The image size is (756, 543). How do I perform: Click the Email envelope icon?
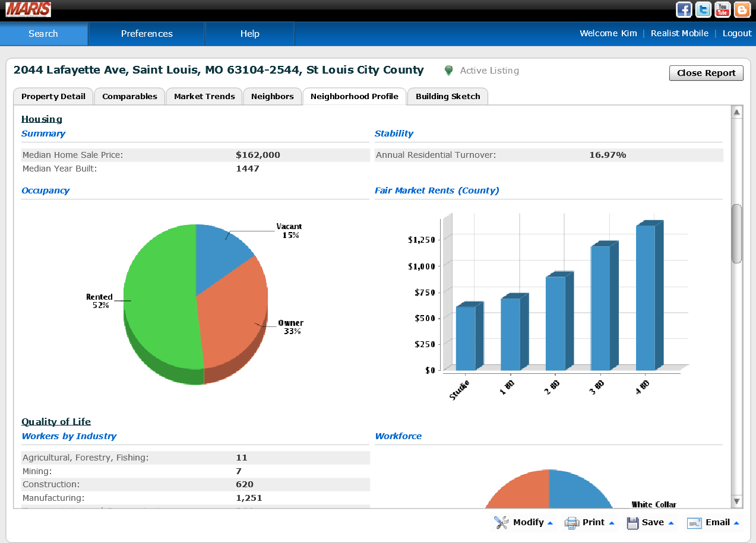pyautogui.click(x=694, y=523)
